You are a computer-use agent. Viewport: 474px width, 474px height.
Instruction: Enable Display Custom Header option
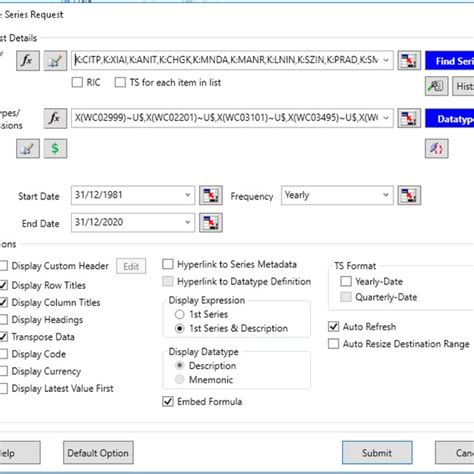pos(3,266)
